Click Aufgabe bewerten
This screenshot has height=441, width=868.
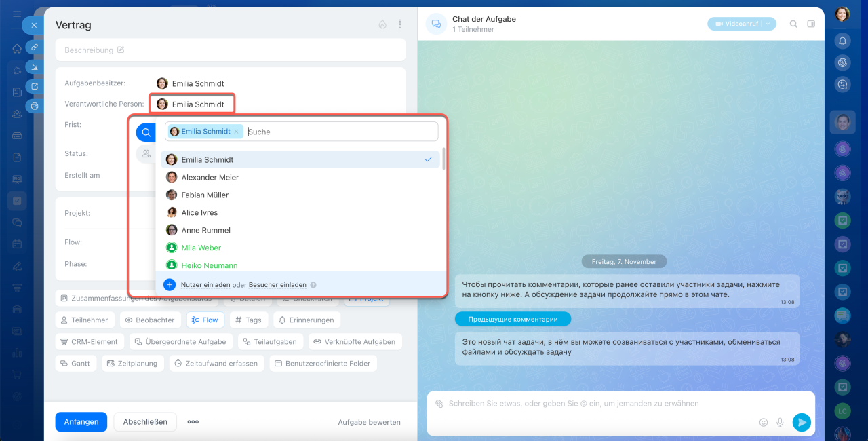369,422
